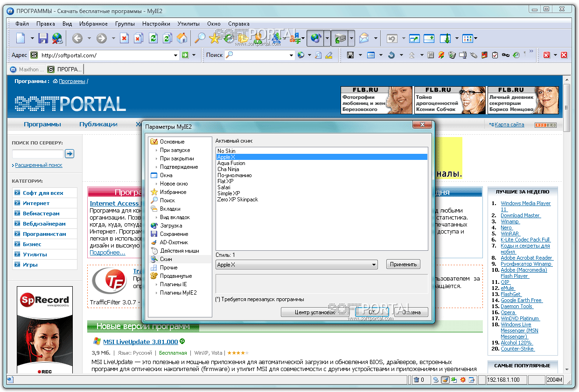Open the Интернет category link
579x392 pixels.
coord(36,203)
